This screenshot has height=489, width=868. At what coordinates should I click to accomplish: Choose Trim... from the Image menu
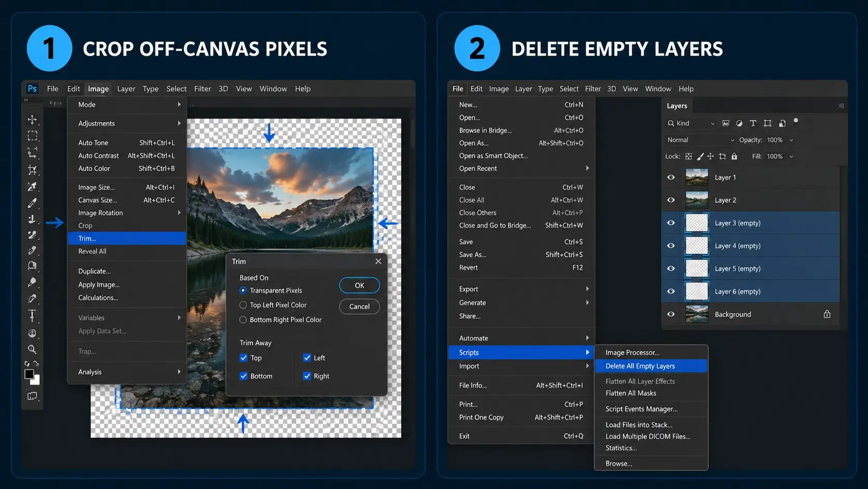click(x=127, y=238)
